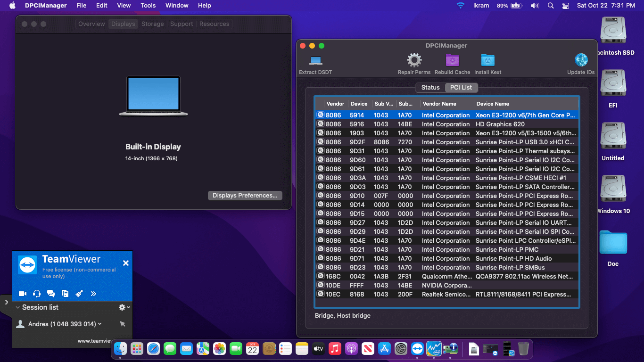This screenshot has height=362, width=644.
Task: Click the Displays Preferences button
Action: click(x=245, y=196)
